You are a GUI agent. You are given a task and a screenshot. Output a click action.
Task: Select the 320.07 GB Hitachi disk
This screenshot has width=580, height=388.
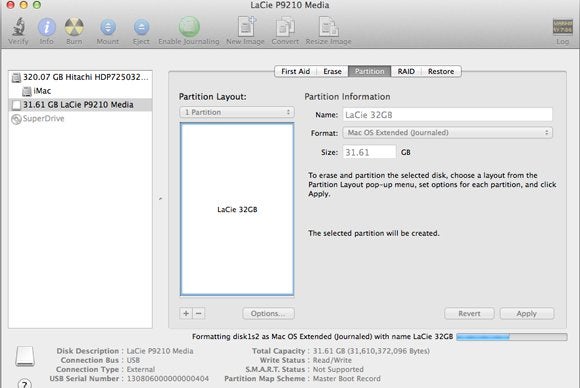[80, 77]
